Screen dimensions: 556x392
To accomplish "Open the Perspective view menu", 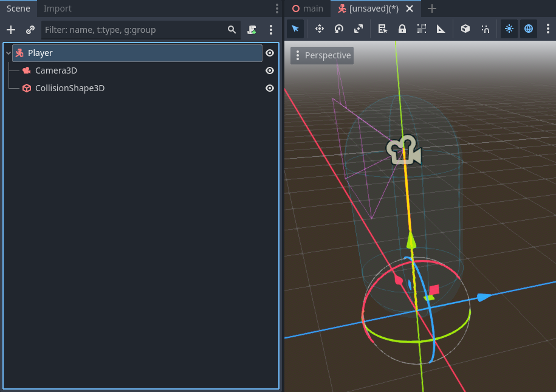I will click(x=322, y=55).
